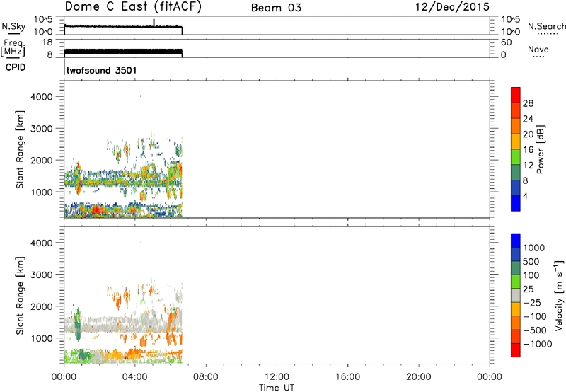Click the yellow 16-20 dB Power swatch
Viewport: 566px width, 392px height.
[516, 141]
